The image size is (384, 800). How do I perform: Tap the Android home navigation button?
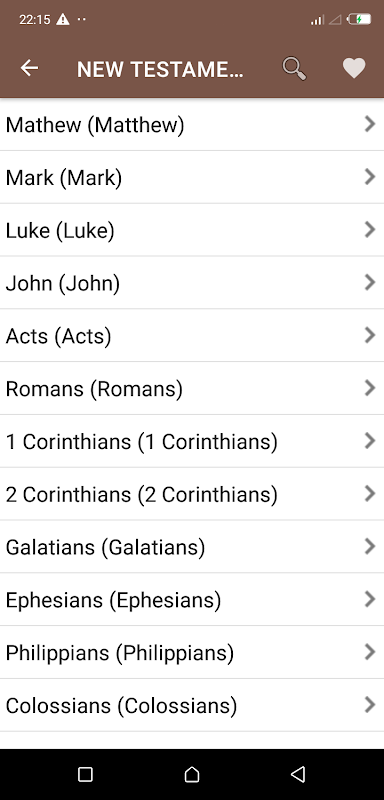[x=192, y=774]
